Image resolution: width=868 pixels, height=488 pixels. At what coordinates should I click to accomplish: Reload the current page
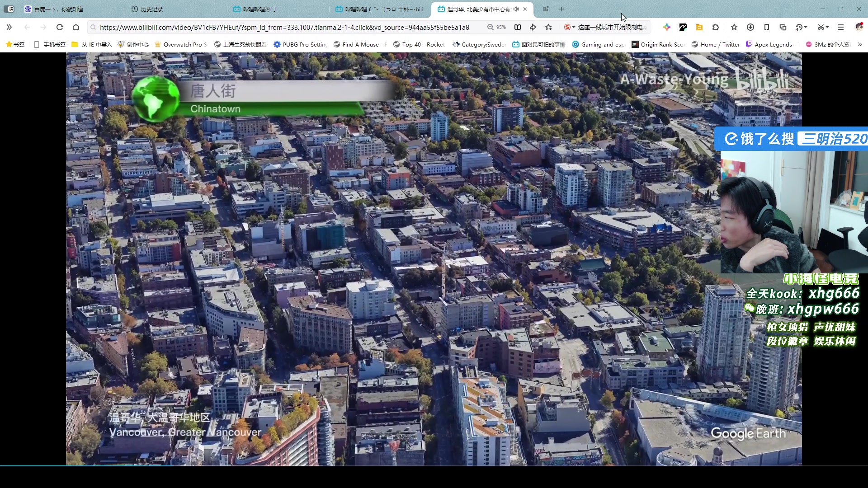pyautogui.click(x=60, y=28)
